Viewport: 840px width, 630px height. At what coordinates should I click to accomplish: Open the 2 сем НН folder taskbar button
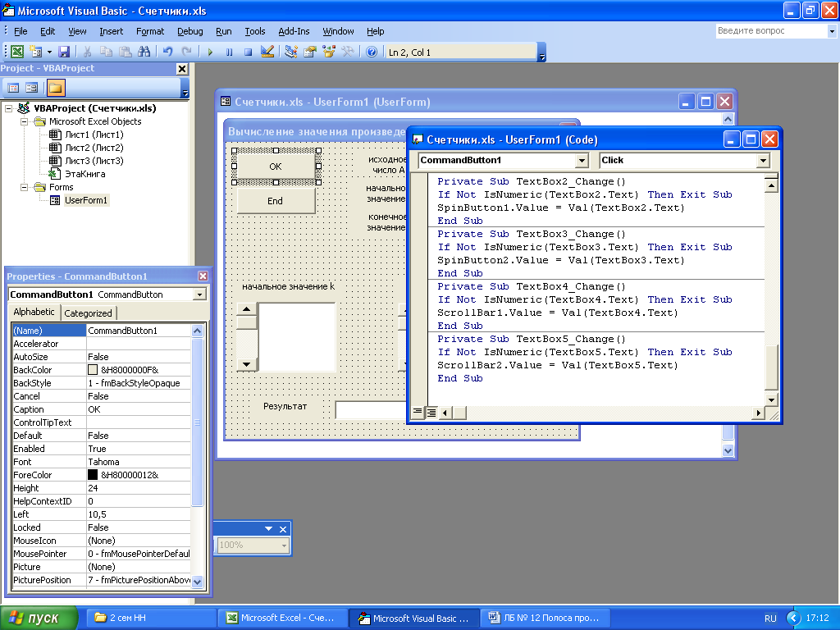152,619
